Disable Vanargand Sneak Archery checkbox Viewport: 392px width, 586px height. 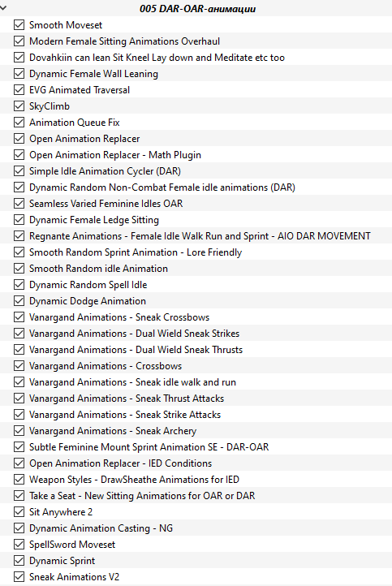pyautogui.click(x=19, y=430)
